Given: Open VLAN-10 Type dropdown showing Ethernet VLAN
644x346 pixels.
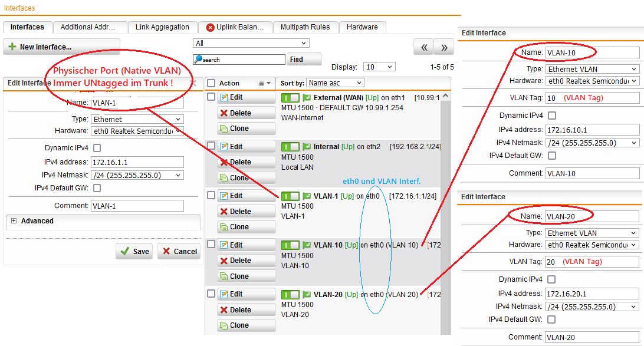Looking at the screenshot, I should click(592, 69).
